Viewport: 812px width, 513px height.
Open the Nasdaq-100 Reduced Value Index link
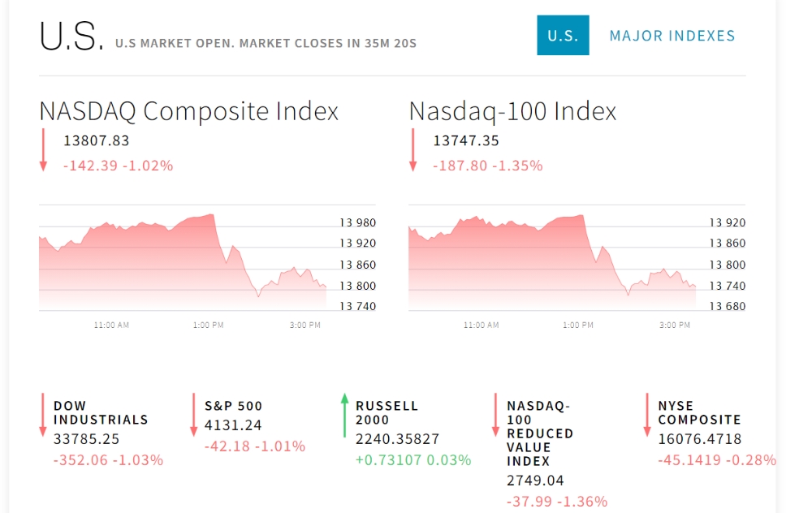(540, 433)
